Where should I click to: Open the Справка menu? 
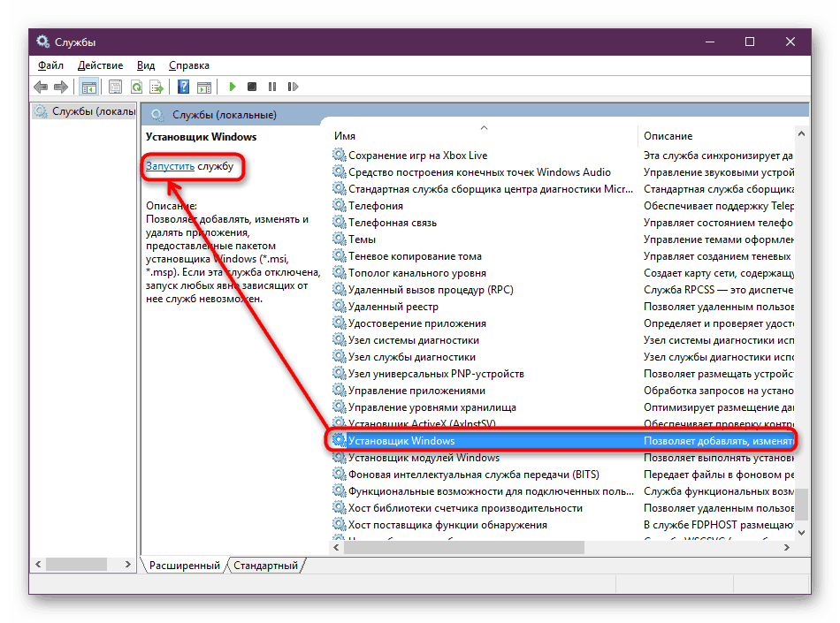(188, 65)
